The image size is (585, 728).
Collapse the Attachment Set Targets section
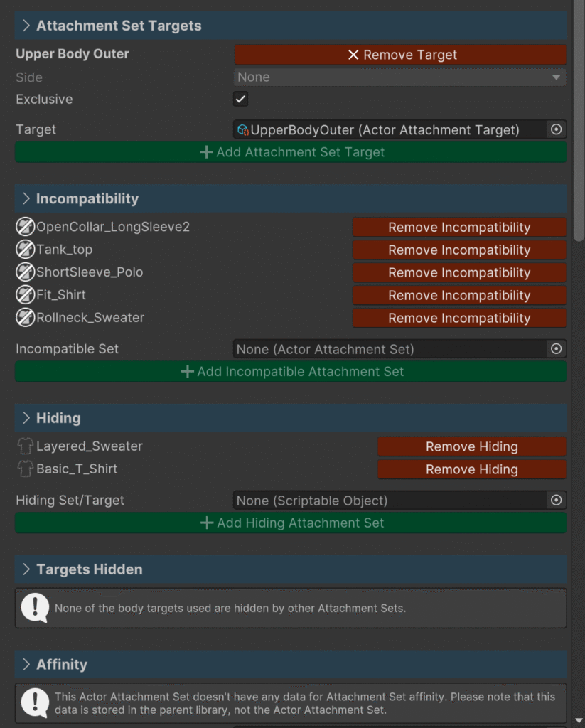(26, 26)
